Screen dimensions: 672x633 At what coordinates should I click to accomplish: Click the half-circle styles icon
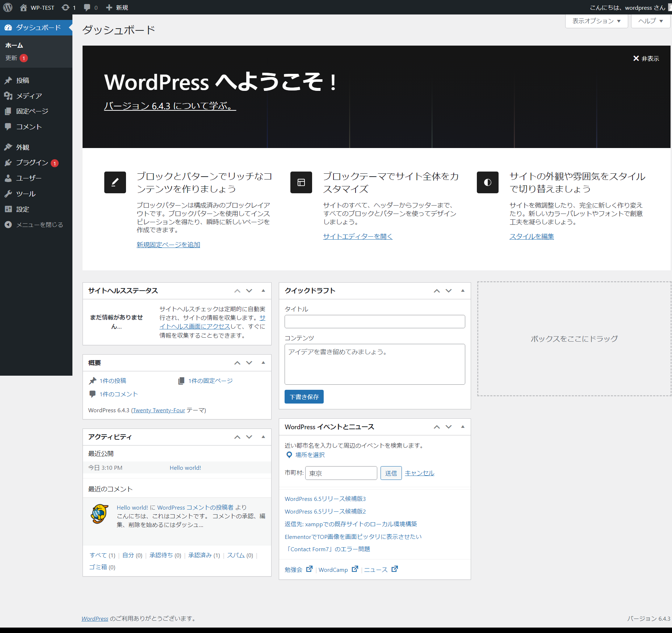(x=487, y=182)
